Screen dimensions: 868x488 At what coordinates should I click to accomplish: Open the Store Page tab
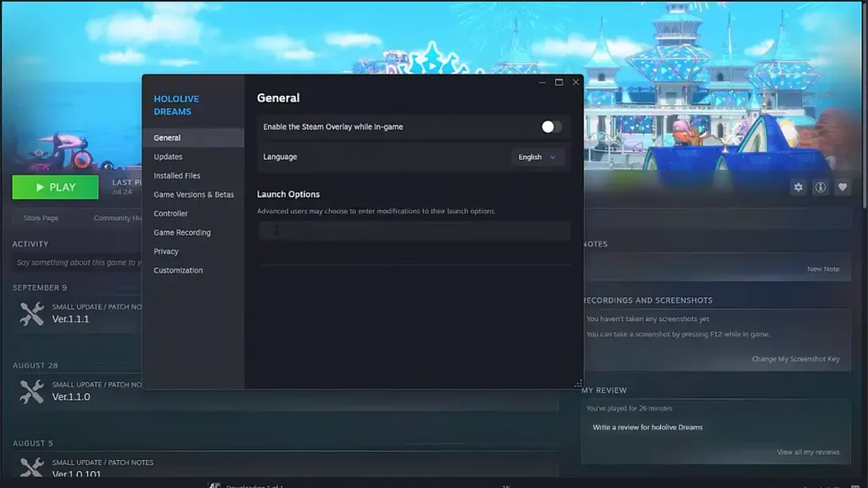point(41,218)
